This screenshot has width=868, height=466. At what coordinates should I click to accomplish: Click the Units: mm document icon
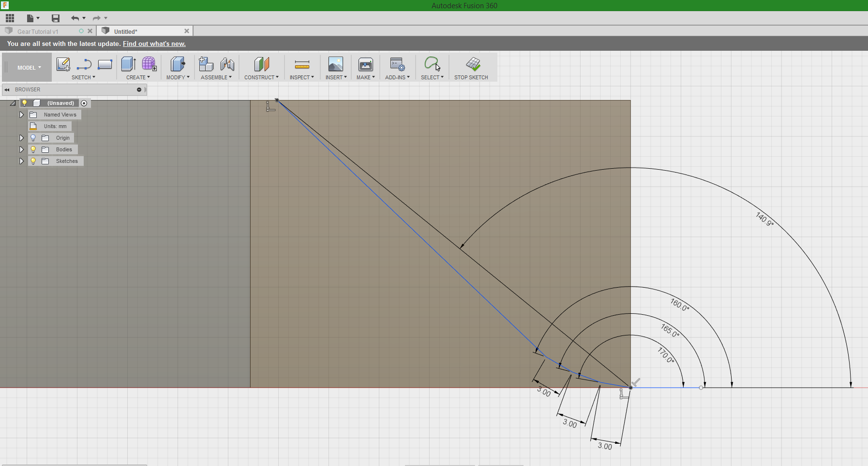coord(33,126)
